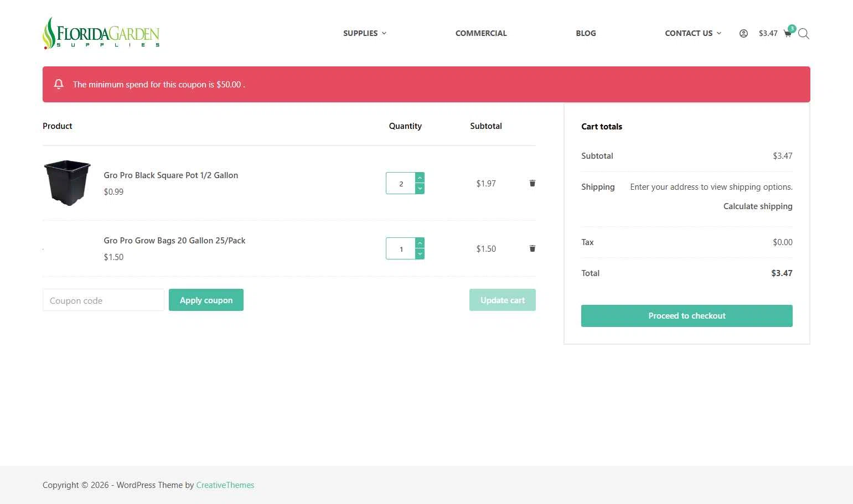Increase quantity of Grow Bags 20 Gallon
The height and width of the screenshot is (504, 853).
pos(420,243)
